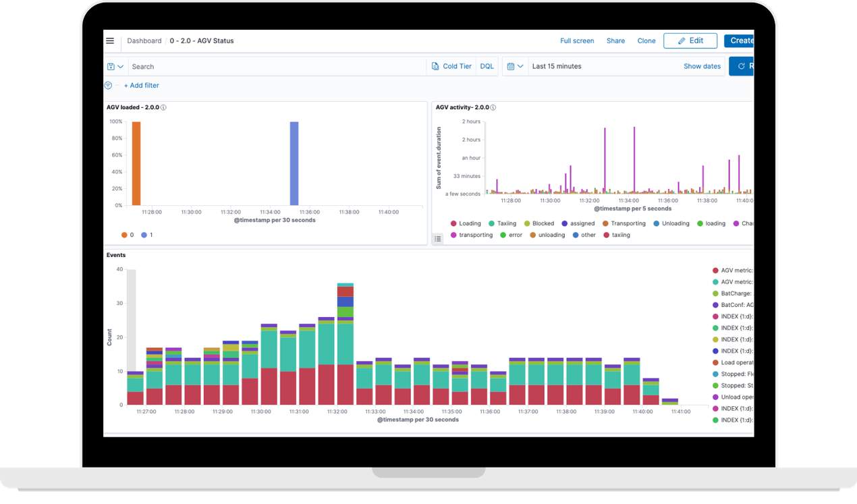Click the filter options icon beside Add filter
The height and width of the screenshot is (504, 857).
point(108,86)
